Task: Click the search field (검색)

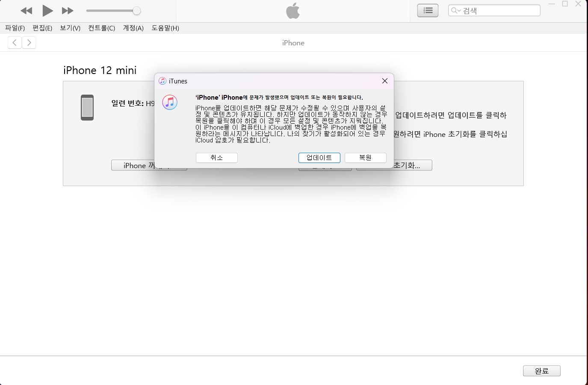Action: tap(494, 11)
